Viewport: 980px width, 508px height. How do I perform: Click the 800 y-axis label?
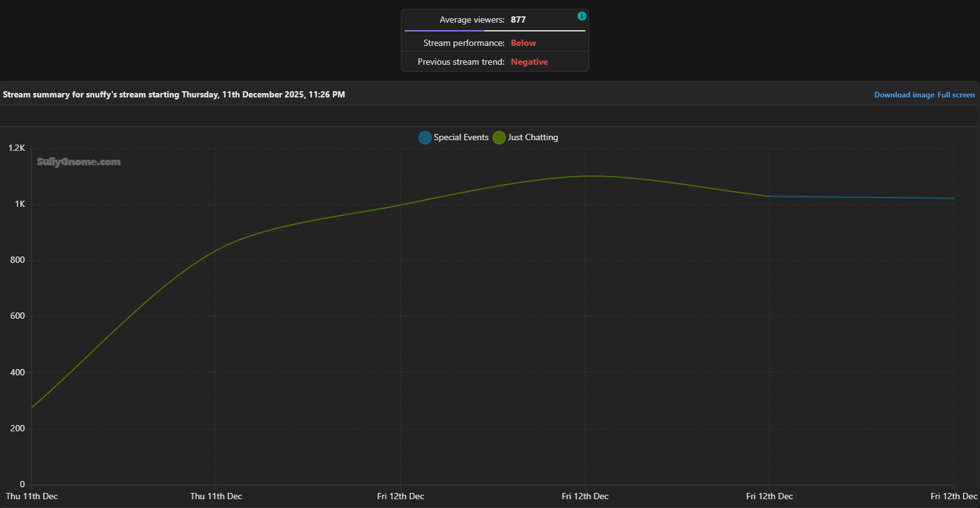coord(17,260)
